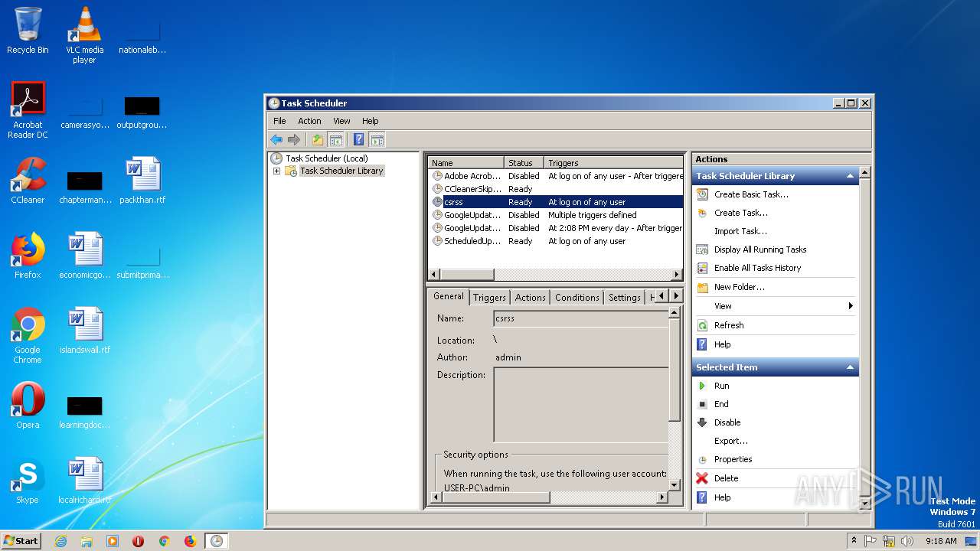Click End for selected task
980x551 pixels.
[721, 404]
